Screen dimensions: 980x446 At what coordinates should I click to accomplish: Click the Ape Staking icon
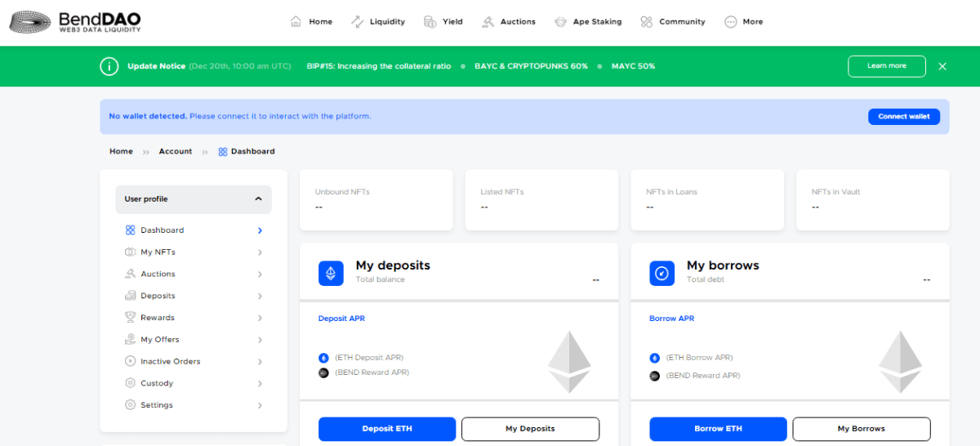click(x=560, y=22)
